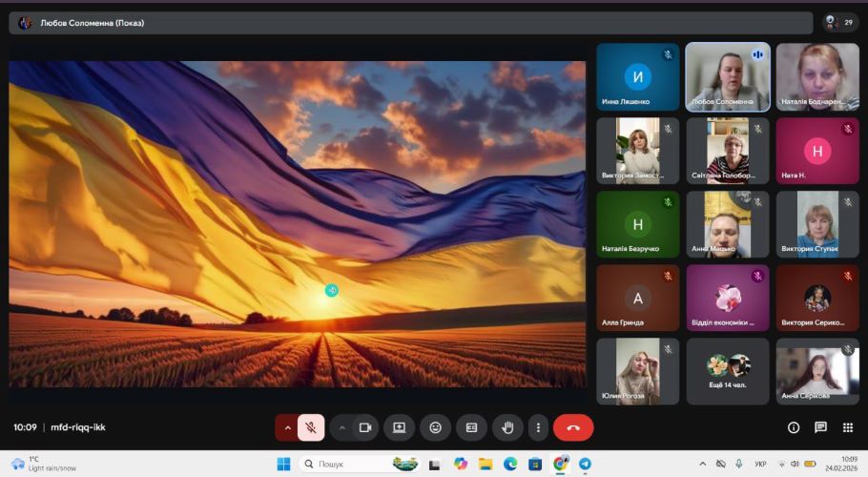Toggle closed captions on
Image resolution: width=868 pixels, height=477 pixels.
[x=471, y=427]
